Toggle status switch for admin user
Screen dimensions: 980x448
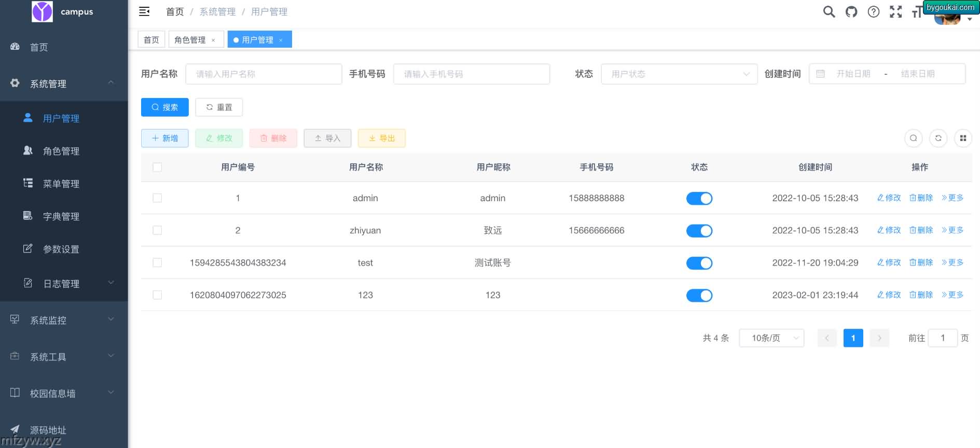(x=699, y=199)
